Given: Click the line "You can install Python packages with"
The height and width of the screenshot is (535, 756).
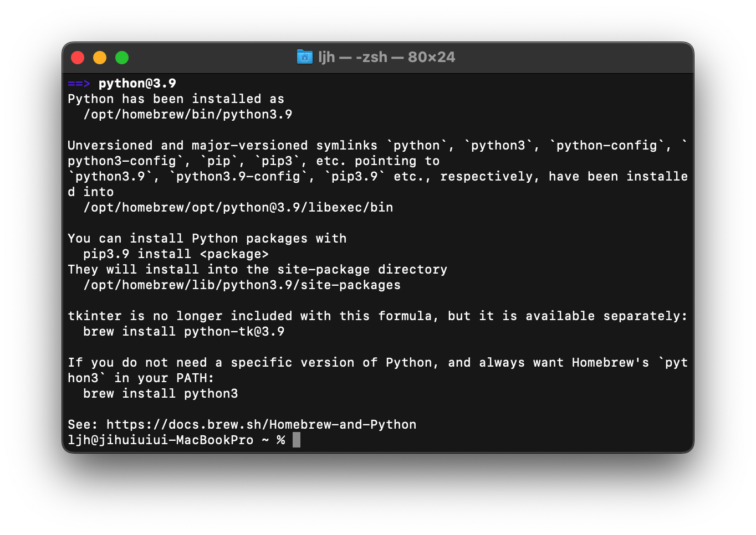Looking at the screenshot, I should pos(207,239).
